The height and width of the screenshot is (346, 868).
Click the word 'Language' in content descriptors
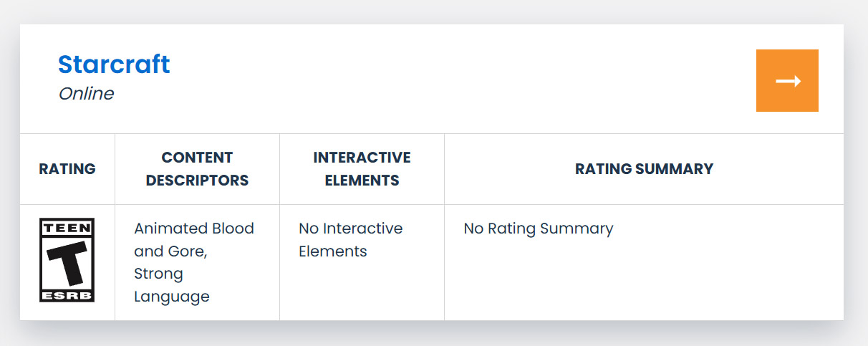coord(172,297)
